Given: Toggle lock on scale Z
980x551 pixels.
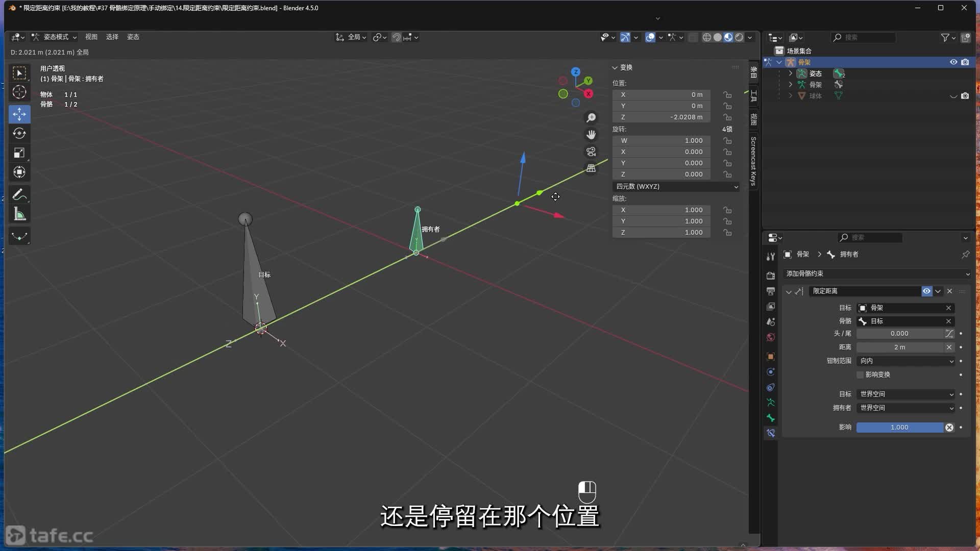Looking at the screenshot, I should 727,233.
